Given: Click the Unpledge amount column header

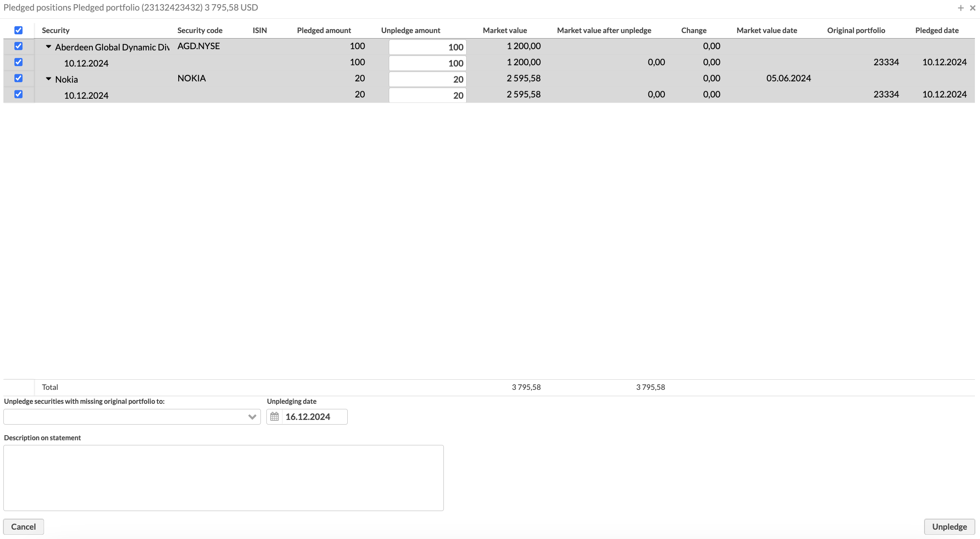Looking at the screenshot, I should tap(411, 31).
